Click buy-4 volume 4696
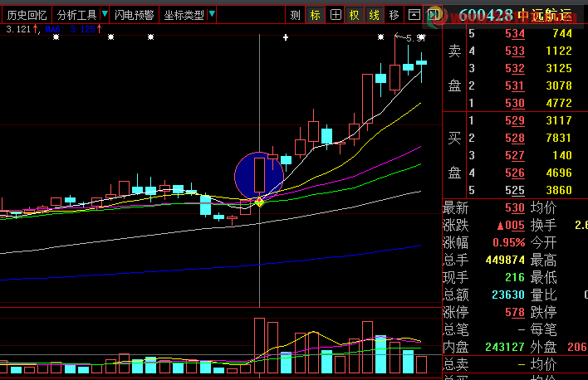 (x=559, y=173)
